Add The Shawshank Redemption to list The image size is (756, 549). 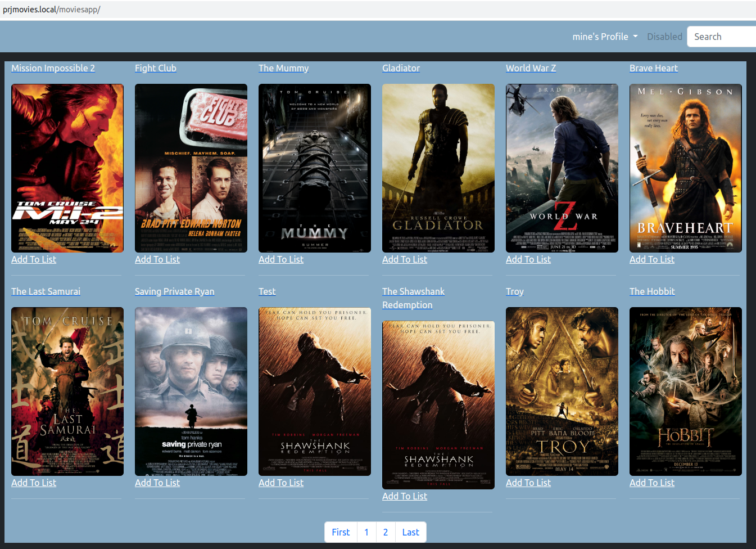pyautogui.click(x=405, y=496)
